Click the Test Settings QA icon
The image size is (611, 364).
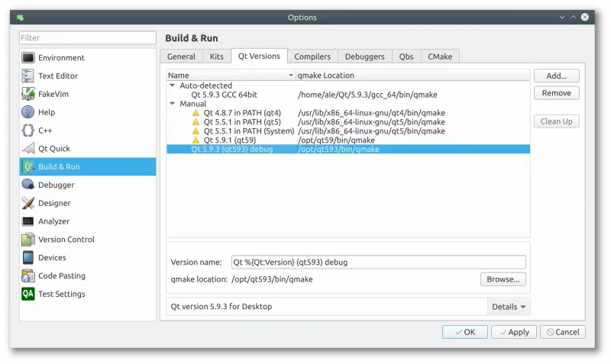pyautogui.click(x=28, y=294)
